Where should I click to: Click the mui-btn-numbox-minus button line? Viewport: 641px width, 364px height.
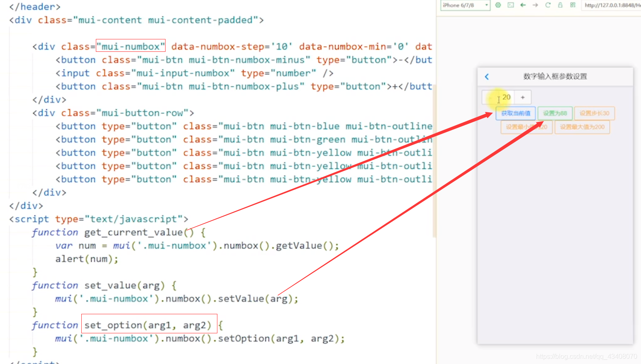tap(244, 60)
